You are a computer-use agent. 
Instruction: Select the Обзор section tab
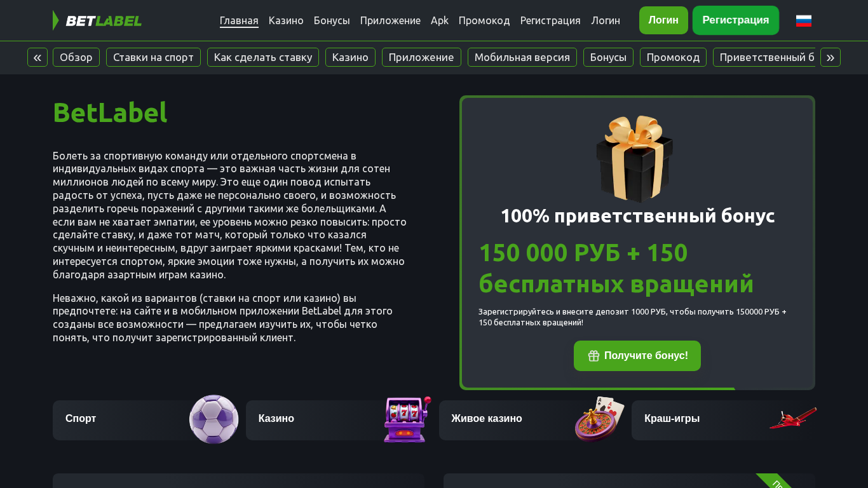tap(76, 57)
